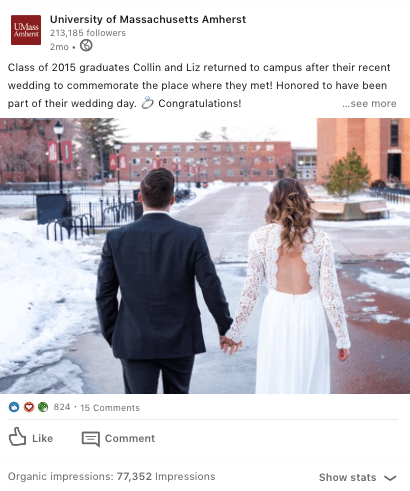
Task: Click the 77,352 organic impressions figure
Action: [134, 476]
